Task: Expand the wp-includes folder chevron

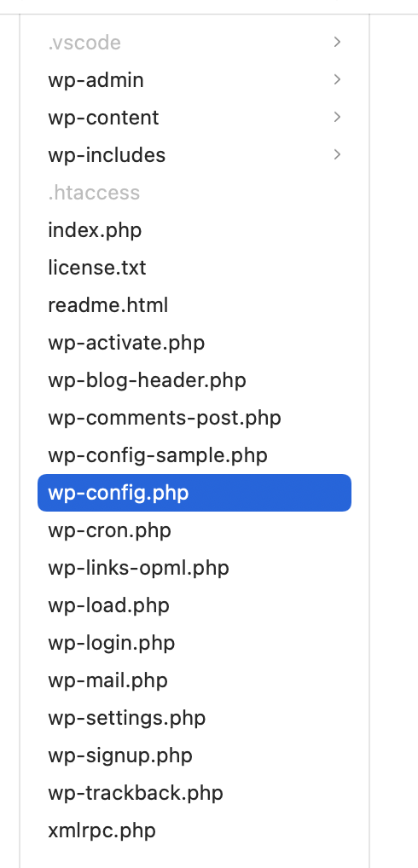Action: point(337,154)
